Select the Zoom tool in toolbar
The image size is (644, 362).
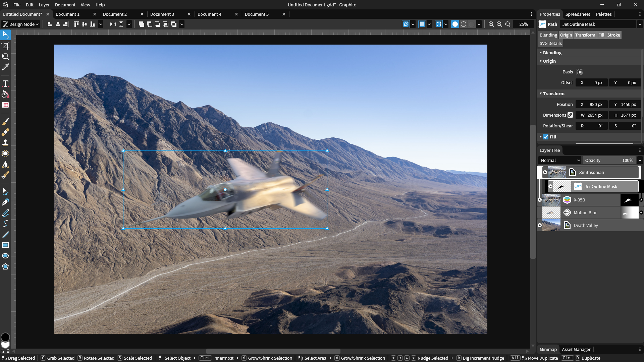click(6, 57)
